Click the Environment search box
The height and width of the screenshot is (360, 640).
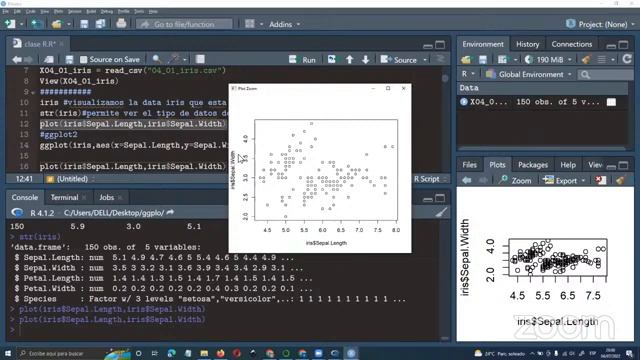[607, 74]
